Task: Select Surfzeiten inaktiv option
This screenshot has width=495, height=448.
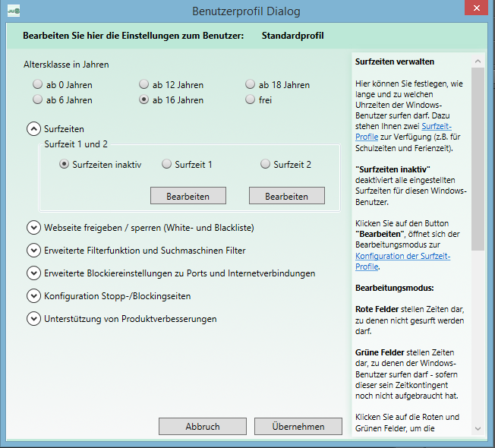Action: [65, 164]
